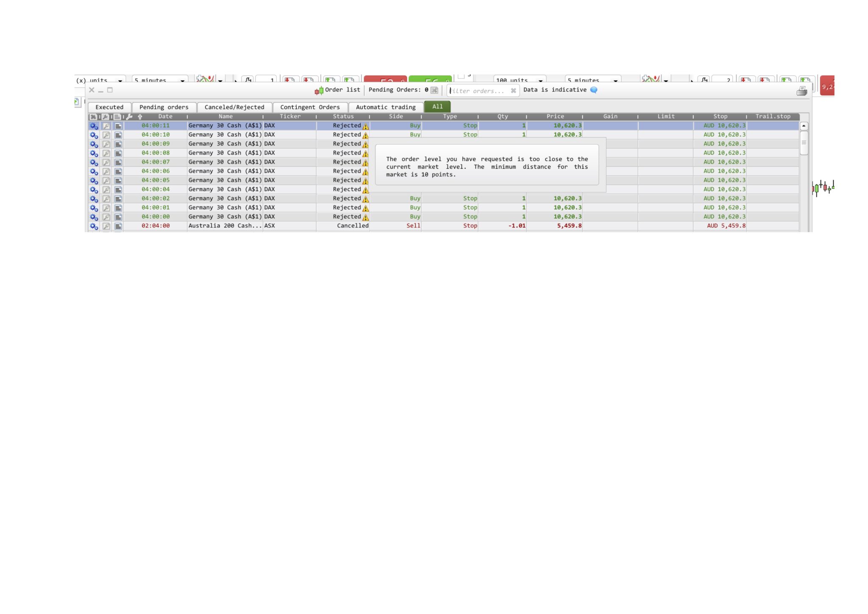Click the print order list icon
868x614 pixels.
click(801, 91)
